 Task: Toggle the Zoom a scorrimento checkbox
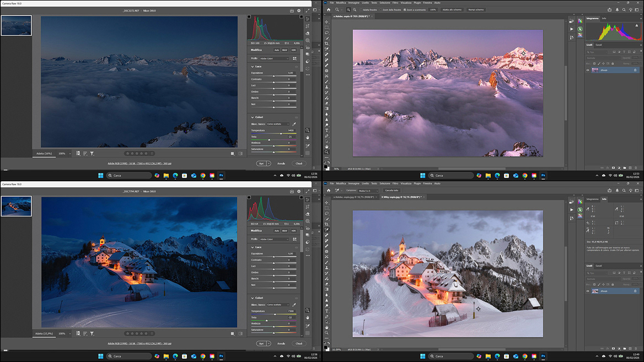pyautogui.click(x=405, y=10)
